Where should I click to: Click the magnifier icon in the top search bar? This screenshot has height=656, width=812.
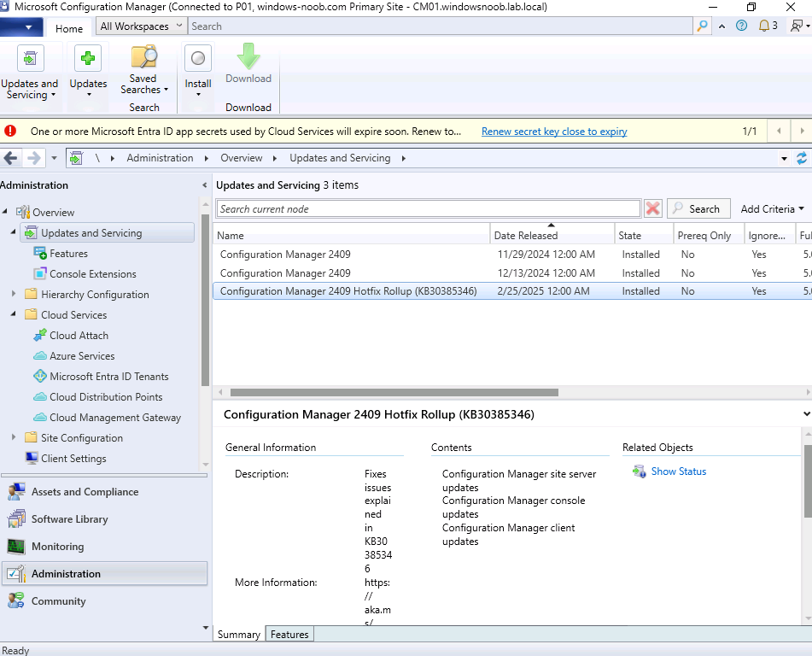pos(702,26)
